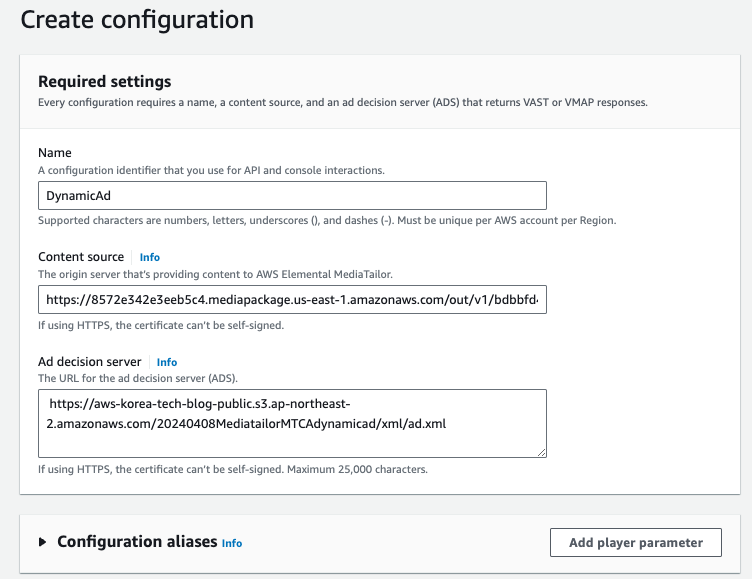Viewport: 752px width, 579px height.
Task: Click the Ad decision server textarea resize handle
Action: 541,451
